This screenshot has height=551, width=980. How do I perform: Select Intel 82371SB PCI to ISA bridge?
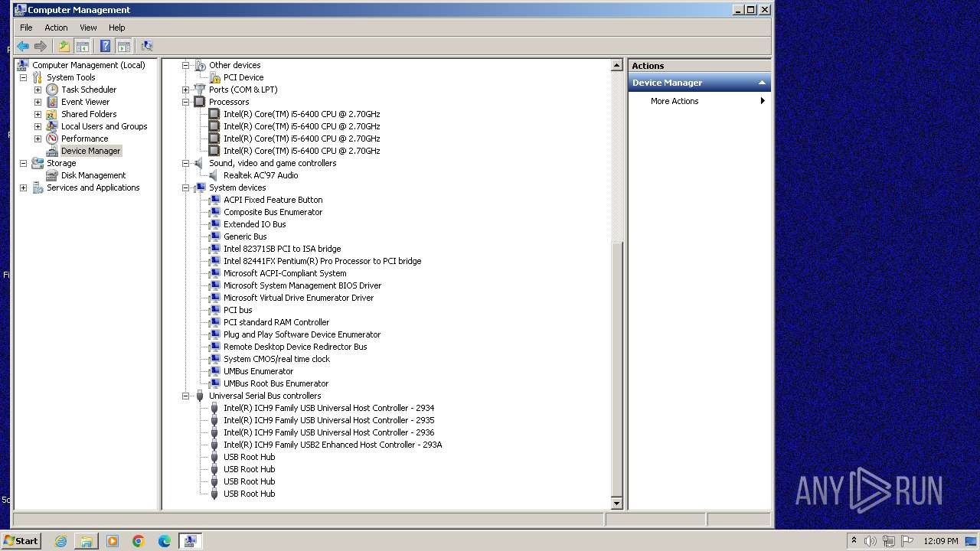(283, 249)
